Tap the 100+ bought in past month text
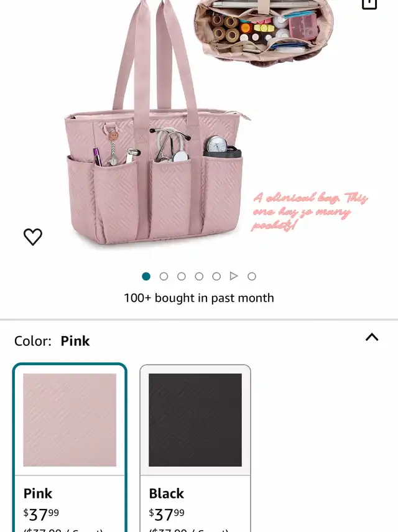Screen dimensions: 398x532 [x=199, y=298]
